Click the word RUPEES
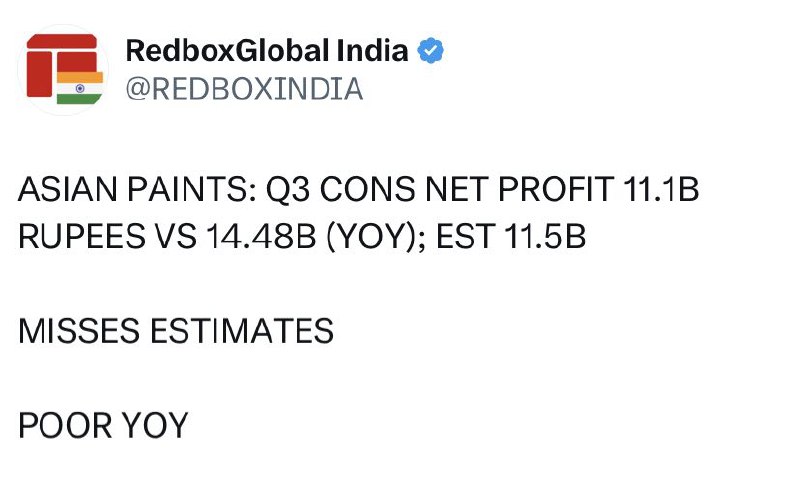Viewport: 800px width, 482px height. [x=82, y=236]
